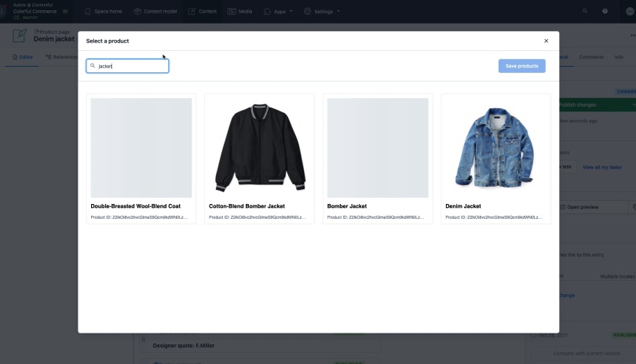The width and height of the screenshot is (636, 364).
Task: Click the Colorful Commerce space name
Action: click(35, 11)
